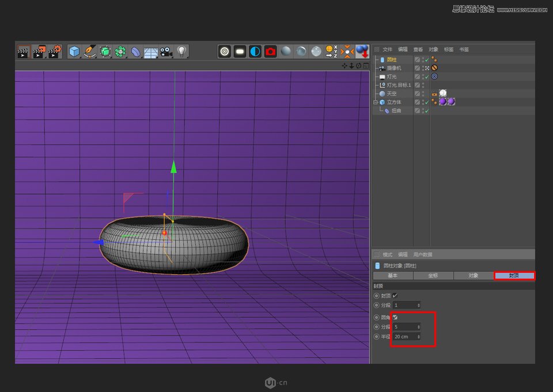Click the 扭曲 bend deformer icon
553x392 pixels.
(x=387, y=110)
